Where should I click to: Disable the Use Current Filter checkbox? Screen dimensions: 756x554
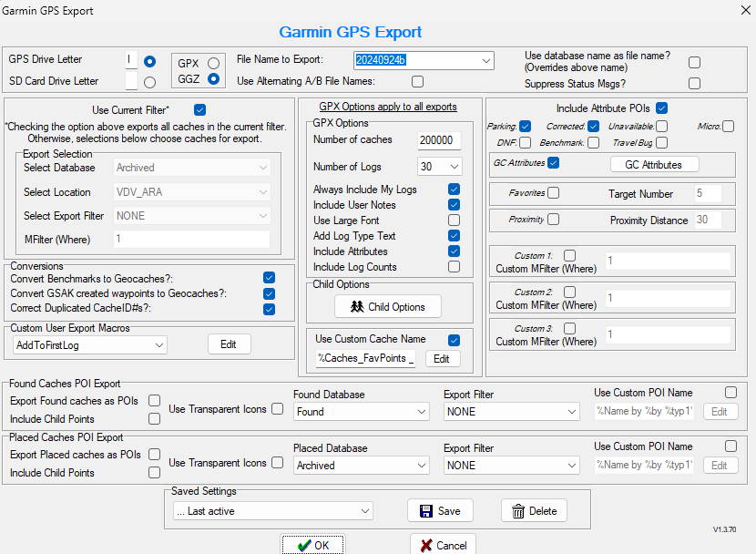coord(200,110)
